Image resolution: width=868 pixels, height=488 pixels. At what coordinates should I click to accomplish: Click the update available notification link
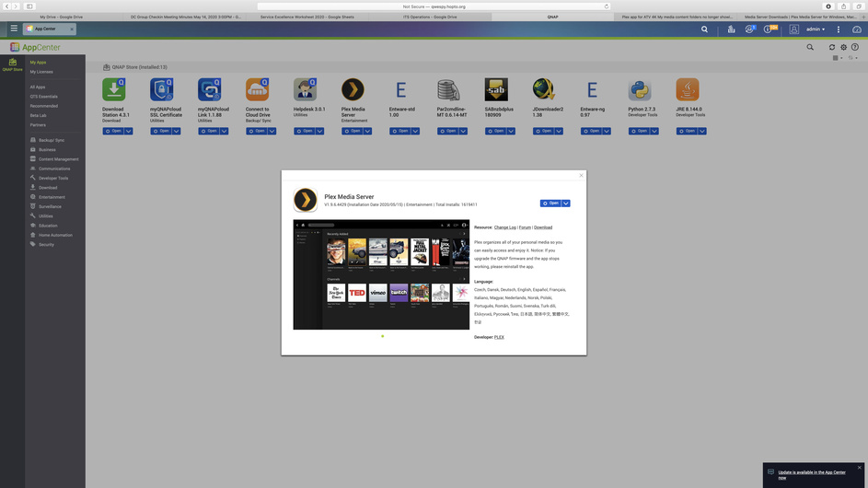tap(812, 475)
